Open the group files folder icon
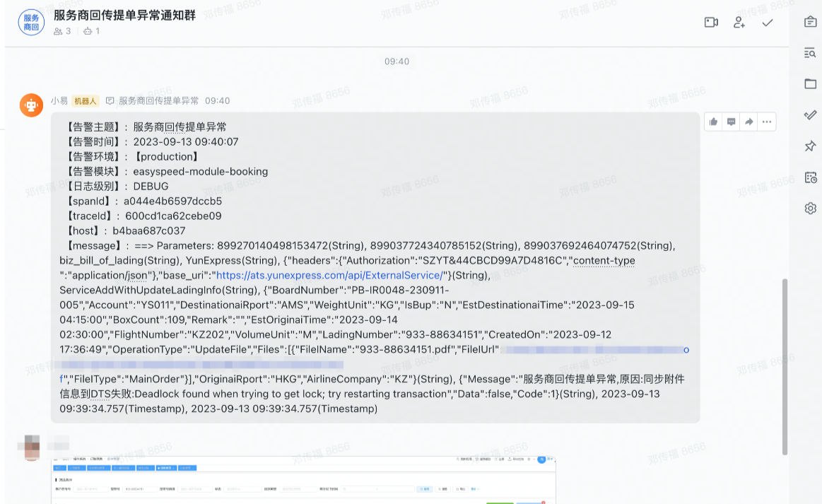822x504 pixels. 811,83
